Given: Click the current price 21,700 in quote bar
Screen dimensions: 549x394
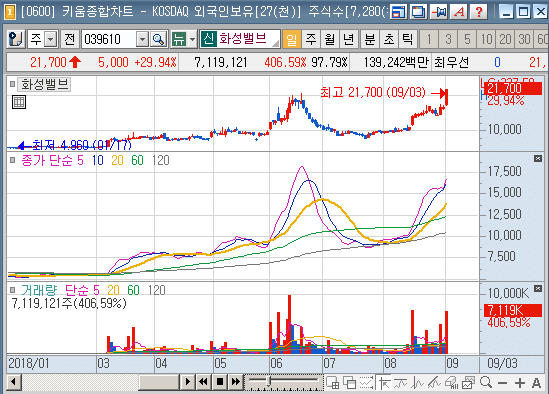Looking at the screenshot, I should (48, 62).
